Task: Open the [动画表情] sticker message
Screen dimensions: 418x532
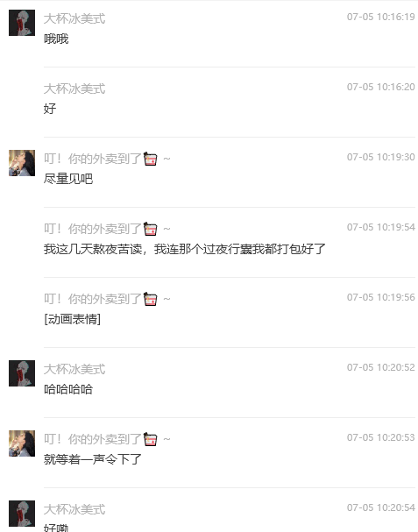Action: coord(72,319)
